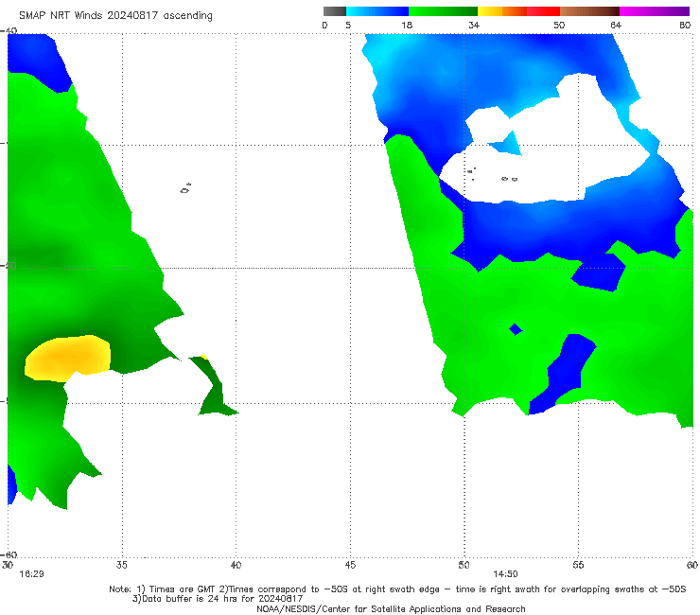Click the longitude axis label '30'
The width and height of the screenshot is (700, 615).
(8, 565)
